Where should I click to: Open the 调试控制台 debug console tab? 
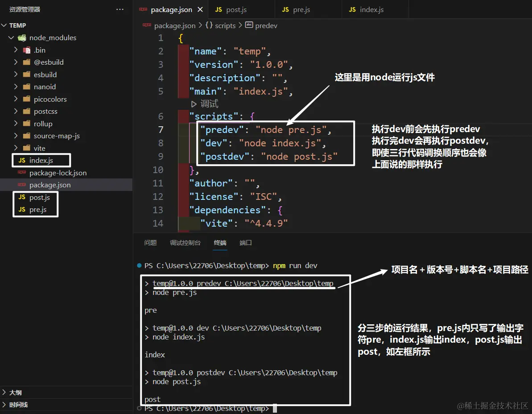(185, 243)
